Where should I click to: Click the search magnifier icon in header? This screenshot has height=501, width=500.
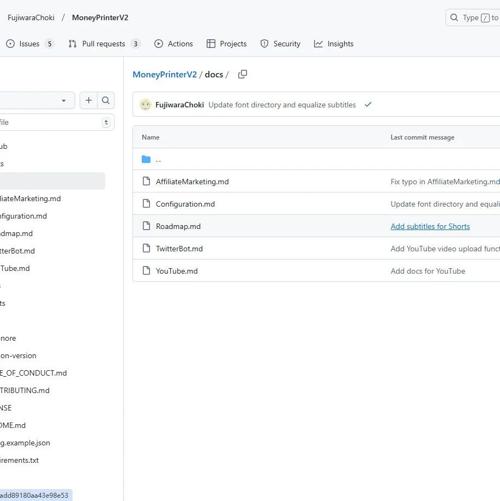[x=454, y=17]
